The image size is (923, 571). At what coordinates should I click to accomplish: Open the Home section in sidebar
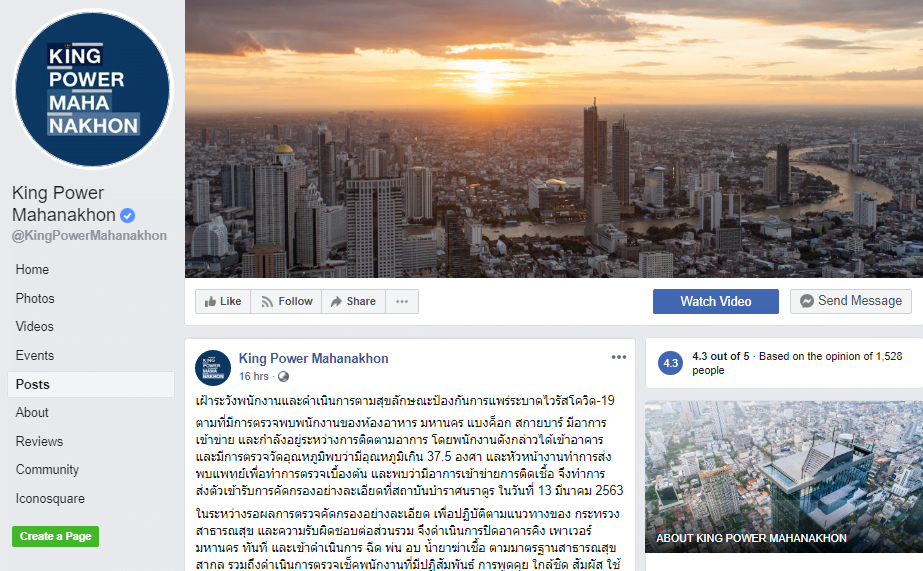pos(32,270)
